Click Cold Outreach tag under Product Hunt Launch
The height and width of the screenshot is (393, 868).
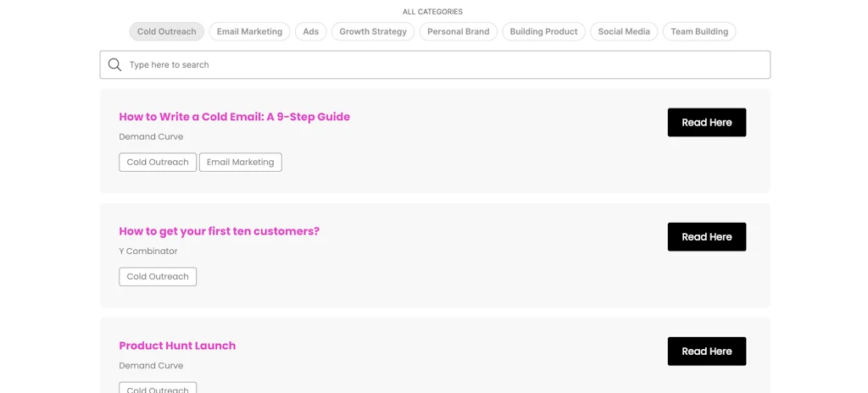pyautogui.click(x=158, y=389)
